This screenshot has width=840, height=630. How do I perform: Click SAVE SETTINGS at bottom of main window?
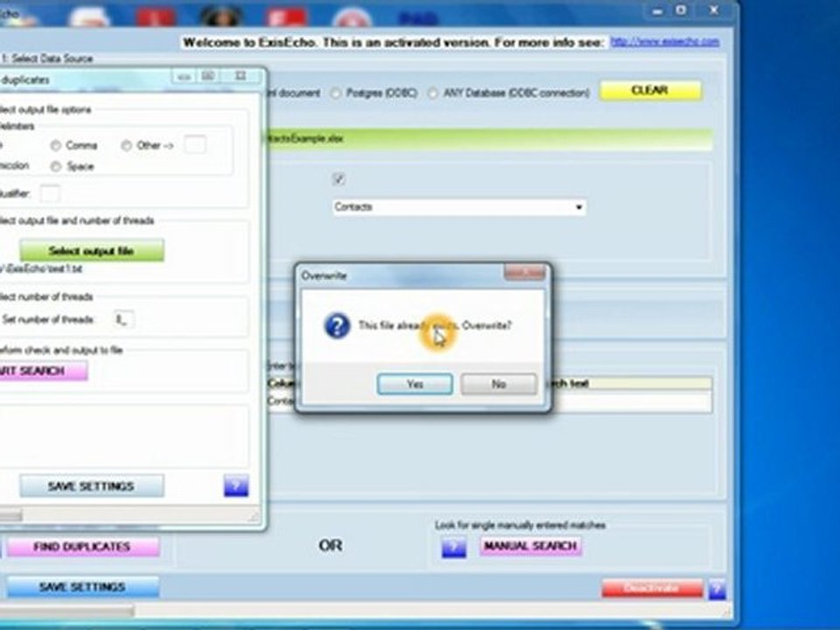coord(82,587)
